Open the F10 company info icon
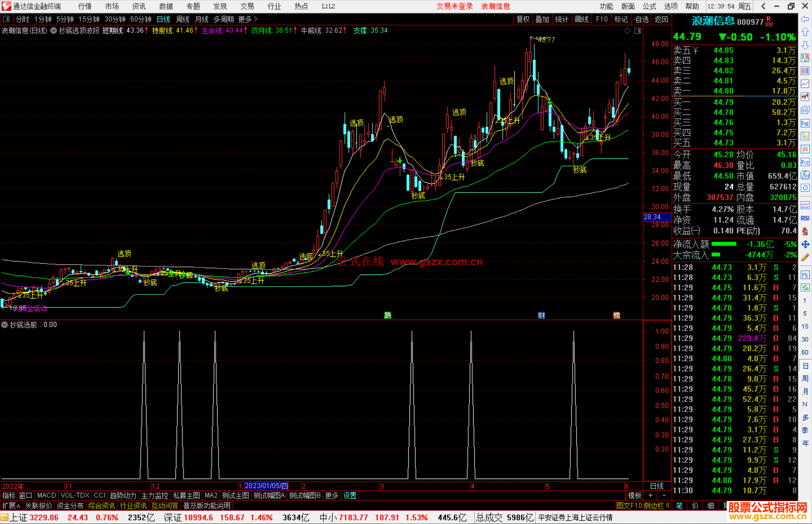812x524 pixels. click(x=805, y=123)
